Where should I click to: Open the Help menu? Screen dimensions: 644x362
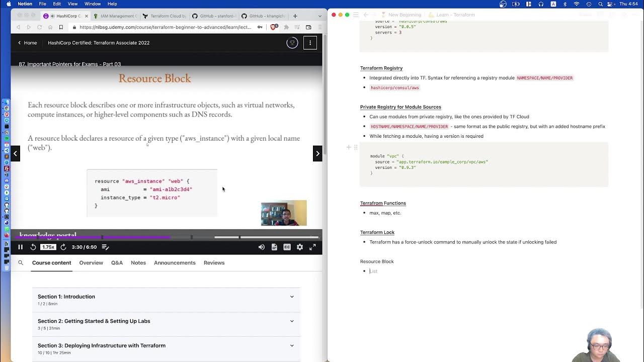112,4
